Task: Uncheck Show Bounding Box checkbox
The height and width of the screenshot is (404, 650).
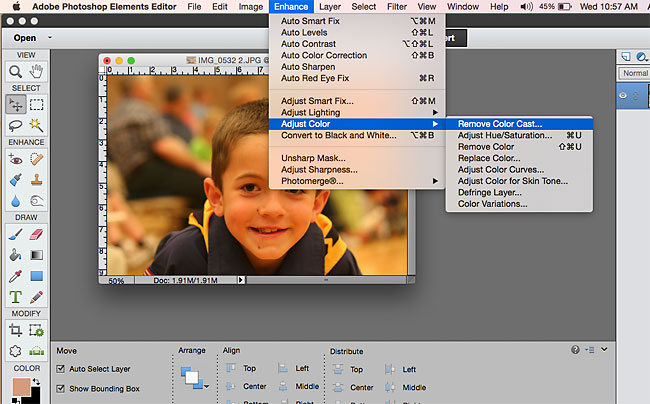Action: [x=61, y=389]
